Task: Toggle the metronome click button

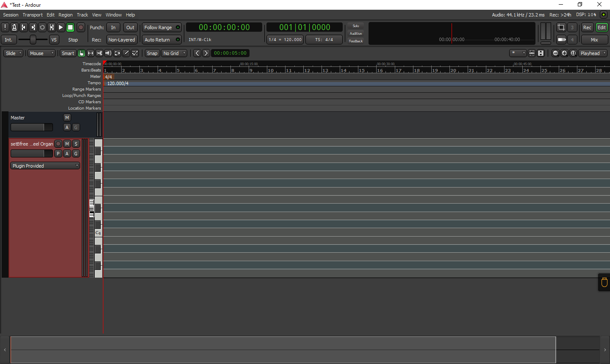Action: (14, 28)
